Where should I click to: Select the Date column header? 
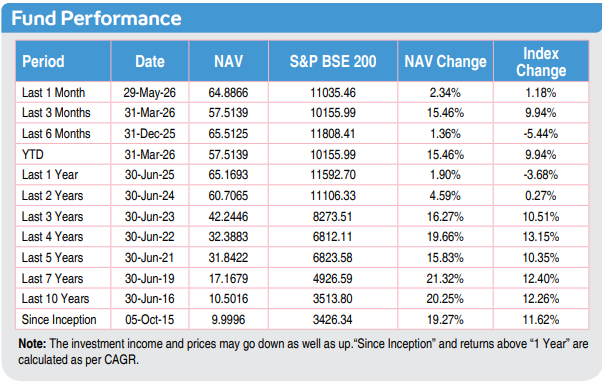(x=150, y=61)
